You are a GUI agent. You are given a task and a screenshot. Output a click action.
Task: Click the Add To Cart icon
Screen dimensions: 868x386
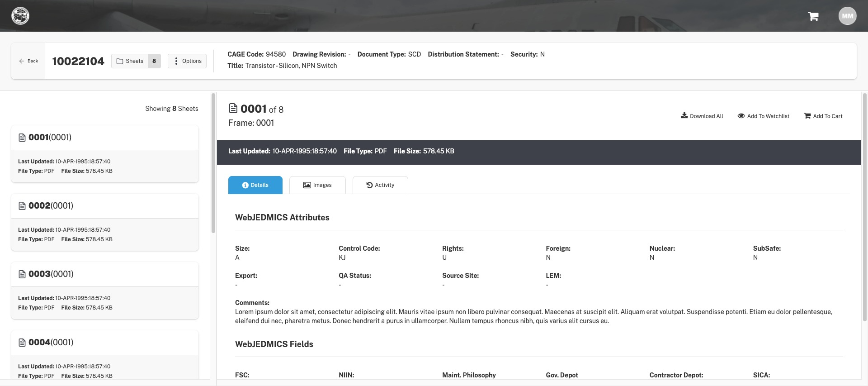tap(807, 116)
